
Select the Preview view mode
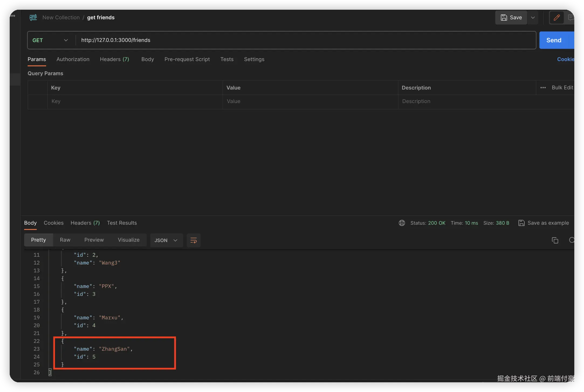pos(94,240)
